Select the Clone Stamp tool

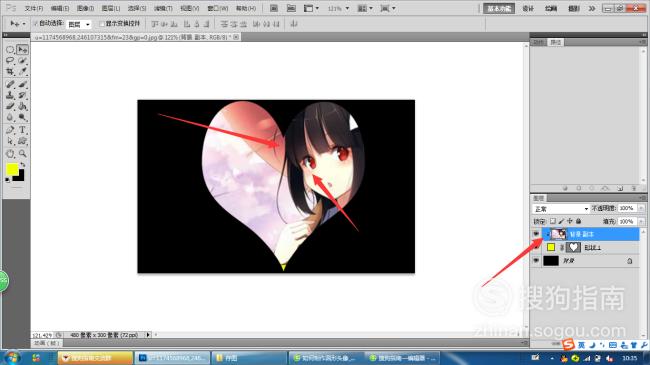10,95
